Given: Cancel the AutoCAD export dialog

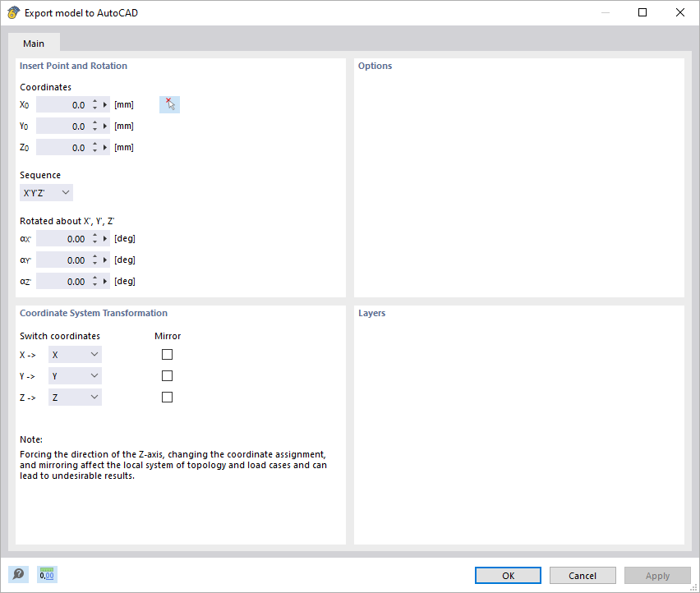Looking at the screenshot, I should click(583, 575).
